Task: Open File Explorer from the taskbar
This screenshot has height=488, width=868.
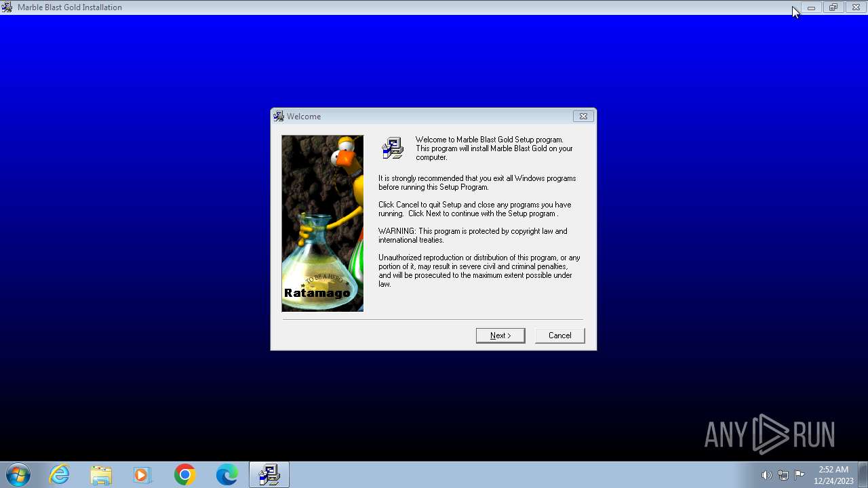Action: coord(101,474)
